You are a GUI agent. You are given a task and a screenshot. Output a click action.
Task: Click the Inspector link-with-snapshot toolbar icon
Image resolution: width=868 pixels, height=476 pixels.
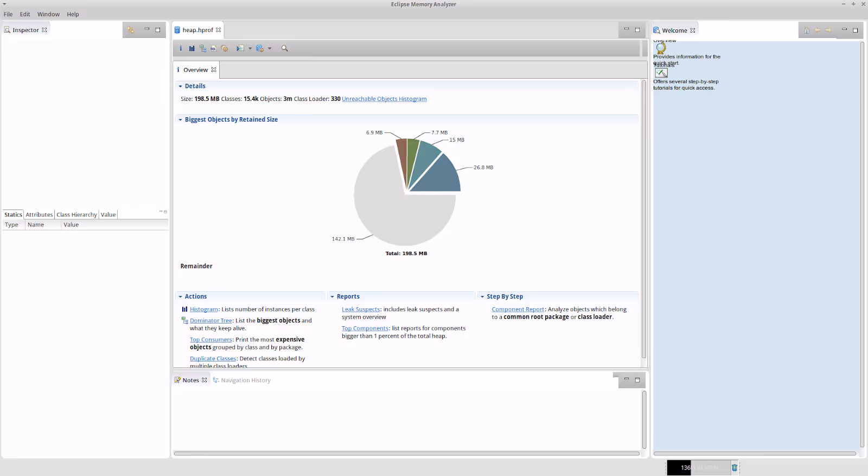coord(131,30)
